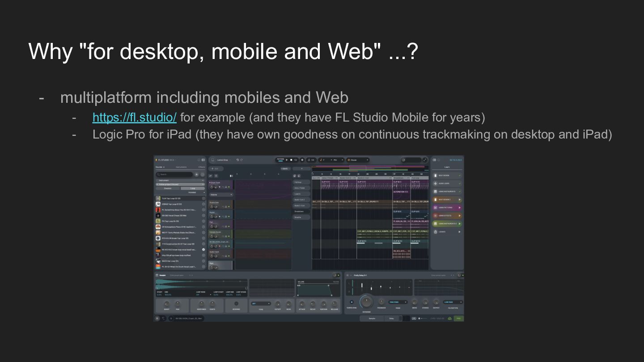Open the House genre dropdown

[x=358, y=160]
